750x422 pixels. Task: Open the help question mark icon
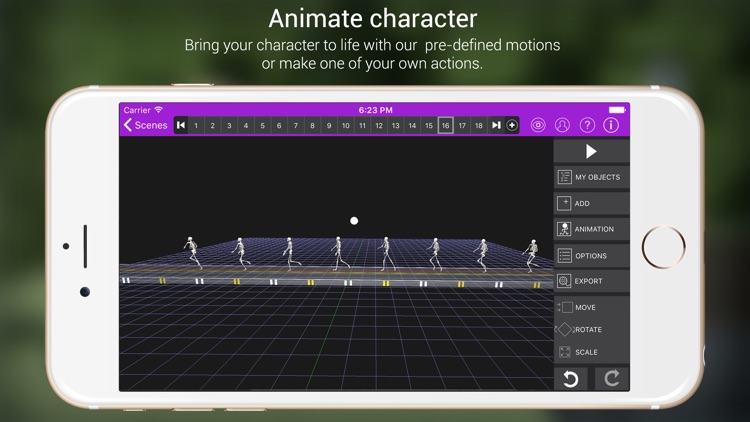pos(587,125)
